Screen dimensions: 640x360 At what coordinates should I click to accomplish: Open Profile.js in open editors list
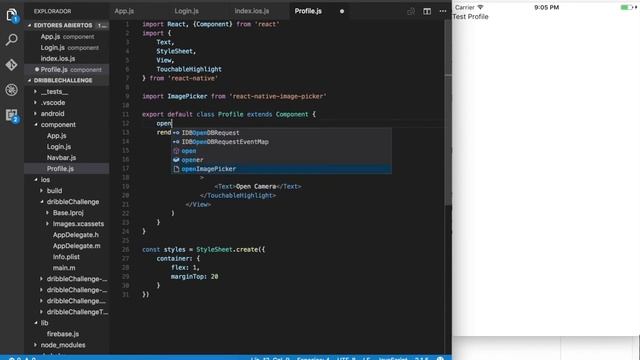tap(67, 69)
